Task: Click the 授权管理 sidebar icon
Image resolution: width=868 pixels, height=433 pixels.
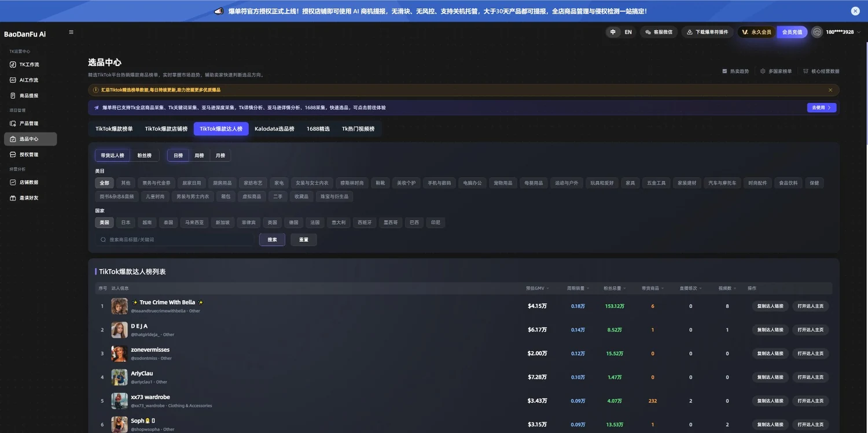Action: (x=13, y=155)
